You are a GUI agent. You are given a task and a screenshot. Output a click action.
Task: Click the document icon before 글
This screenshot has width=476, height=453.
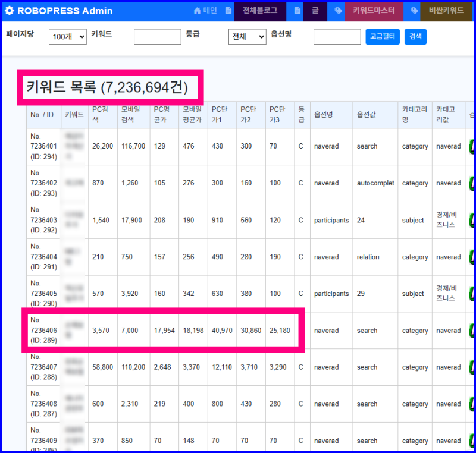[x=297, y=11]
